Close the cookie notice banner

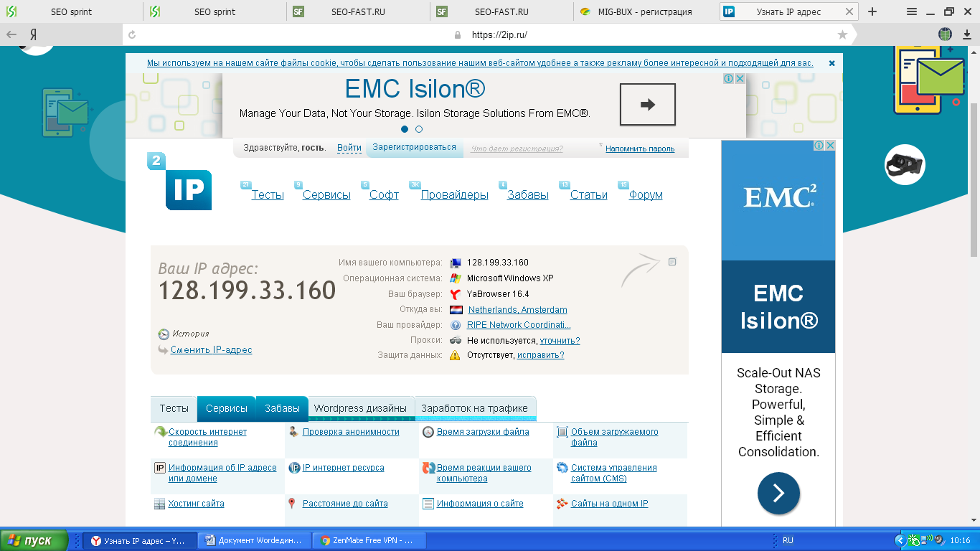tap(832, 63)
